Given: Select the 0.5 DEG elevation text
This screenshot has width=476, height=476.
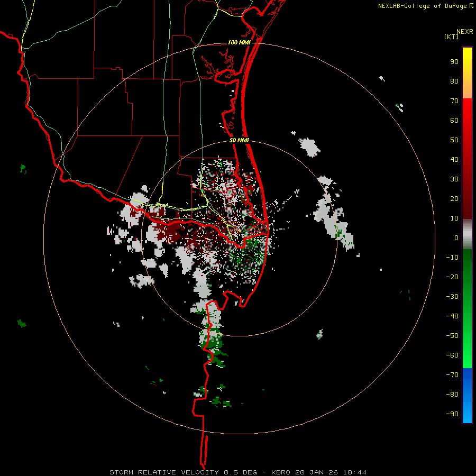Looking at the screenshot, I should (x=240, y=472).
